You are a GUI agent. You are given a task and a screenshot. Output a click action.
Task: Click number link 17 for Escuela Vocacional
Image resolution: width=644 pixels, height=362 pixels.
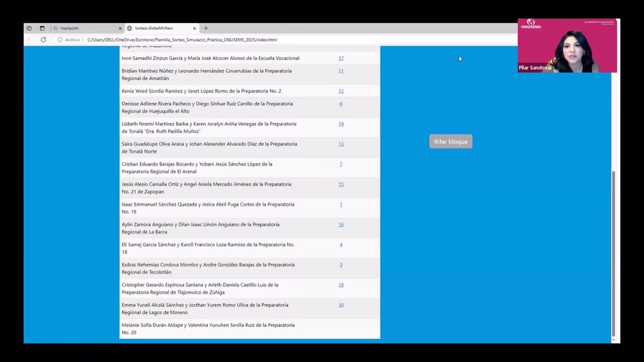tap(341, 58)
